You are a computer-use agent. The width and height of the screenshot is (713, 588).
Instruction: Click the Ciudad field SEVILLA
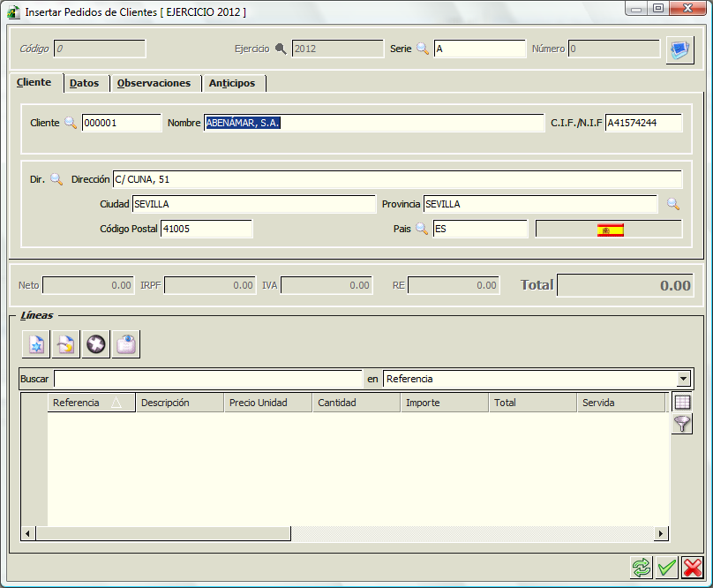click(x=254, y=204)
